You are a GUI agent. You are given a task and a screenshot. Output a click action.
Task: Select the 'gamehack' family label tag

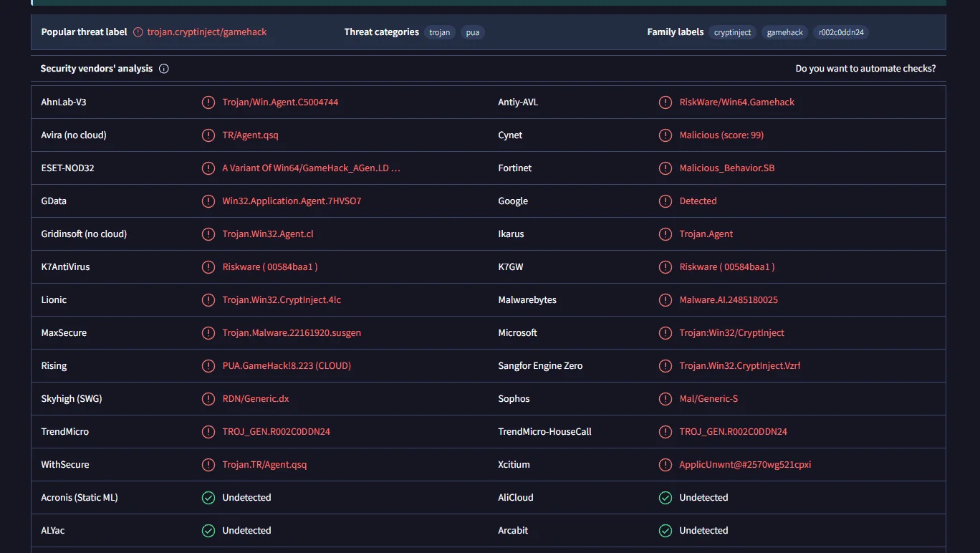pos(785,32)
